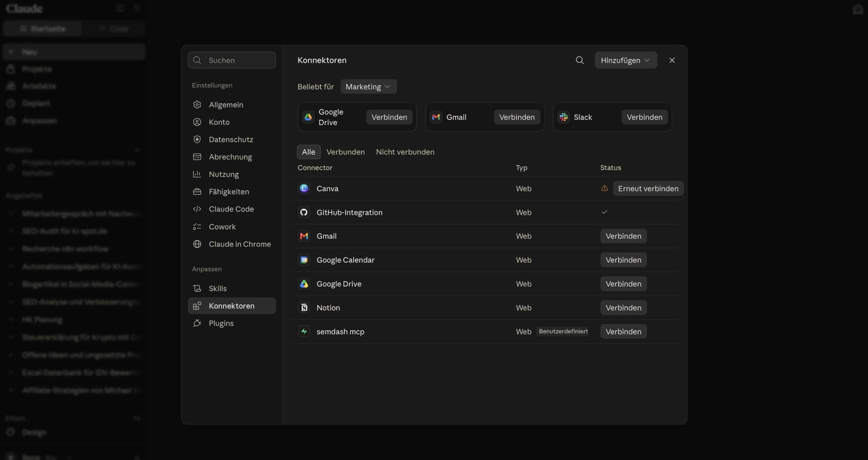
Task: Connect Gmail in the popular card
Action: coord(517,117)
